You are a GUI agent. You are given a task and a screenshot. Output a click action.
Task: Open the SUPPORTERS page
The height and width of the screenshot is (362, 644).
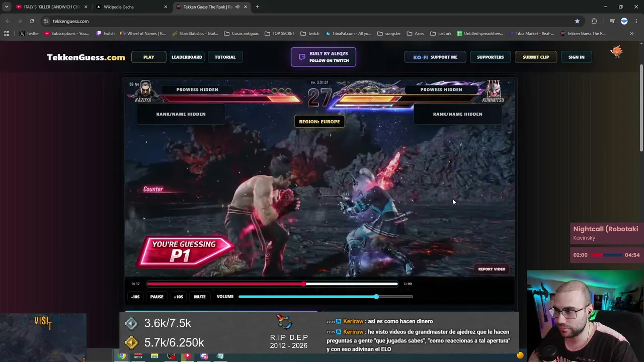491,57
